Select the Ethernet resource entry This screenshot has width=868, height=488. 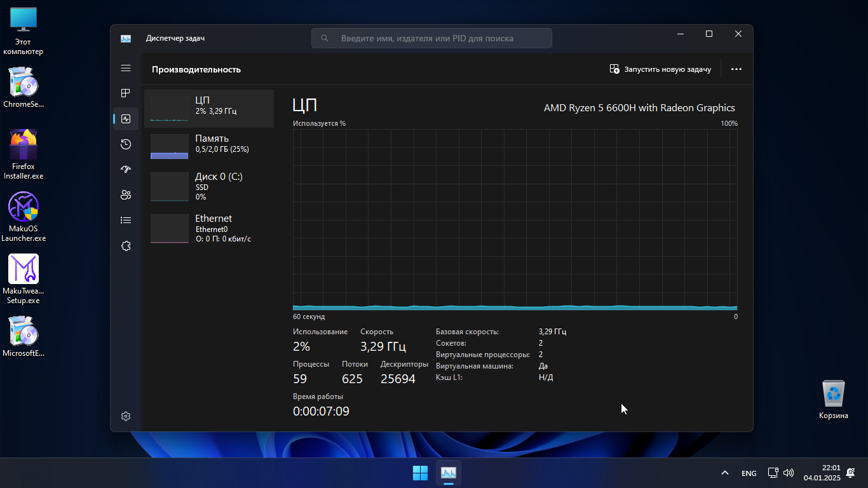[x=209, y=228]
